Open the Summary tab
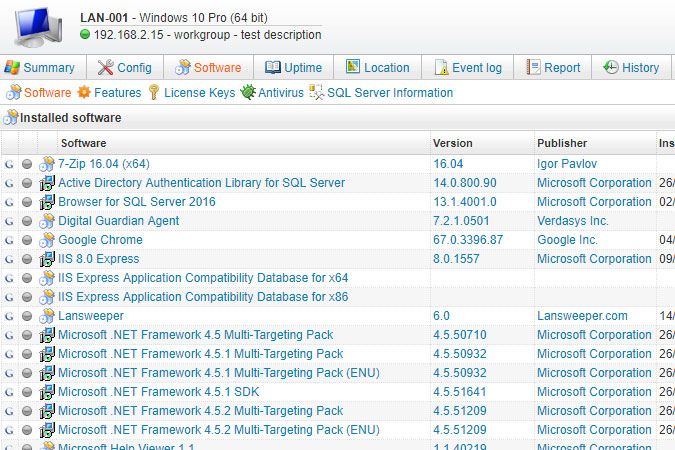 pos(40,68)
